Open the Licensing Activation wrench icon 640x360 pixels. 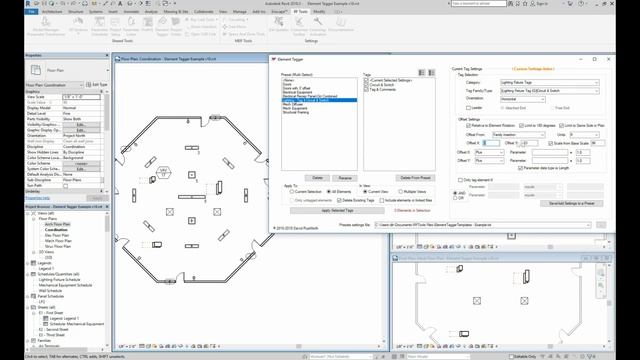(318, 22)
